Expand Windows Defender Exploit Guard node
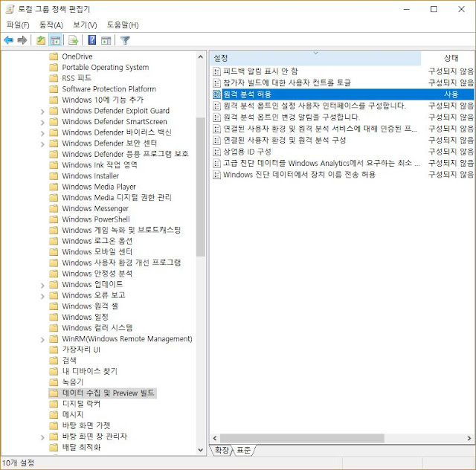Viewport: 476px width, 470px height. [42, 112]
